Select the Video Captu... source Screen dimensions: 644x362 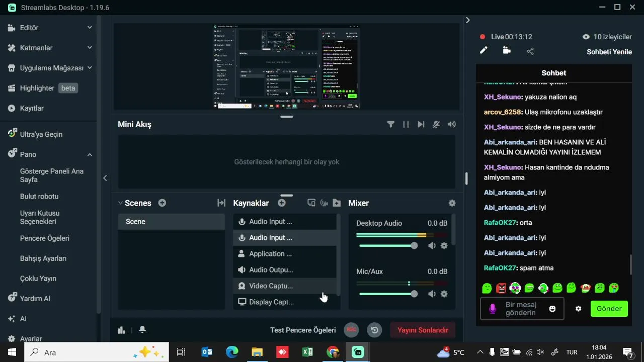[285, 286]
